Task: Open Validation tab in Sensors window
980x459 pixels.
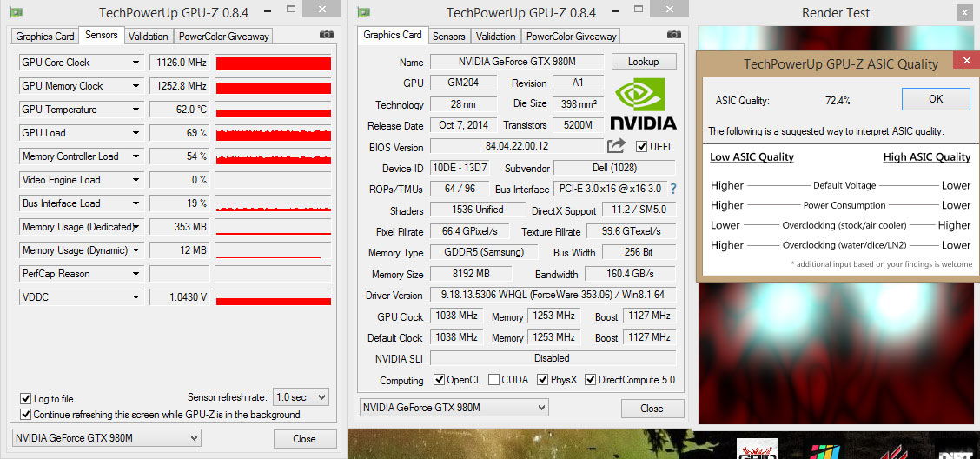Action: click(x=148, y=37)
